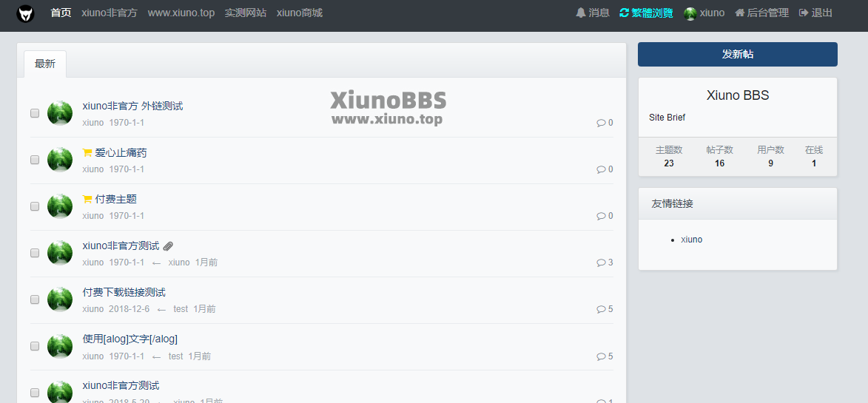Tick checkbox for 付费主题
Viewport: 868px width, 403px height.
click(x=35, y=206)
